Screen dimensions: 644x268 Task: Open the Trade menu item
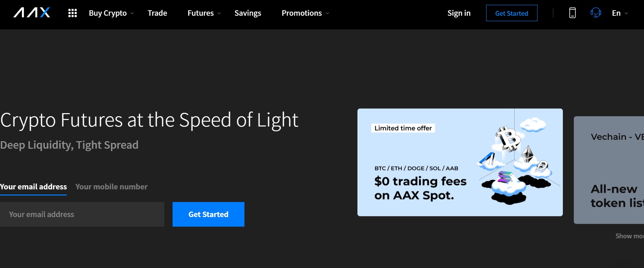coord(157,13)
